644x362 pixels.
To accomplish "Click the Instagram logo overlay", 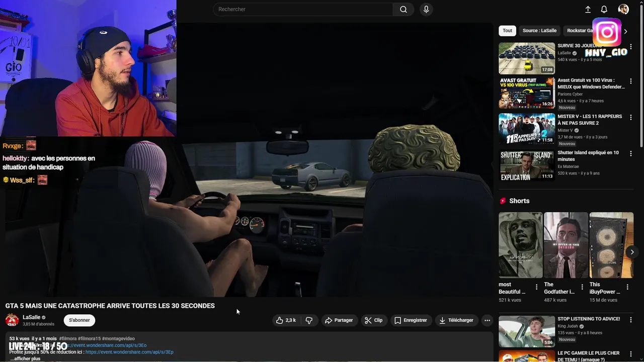I will point(607,33).
